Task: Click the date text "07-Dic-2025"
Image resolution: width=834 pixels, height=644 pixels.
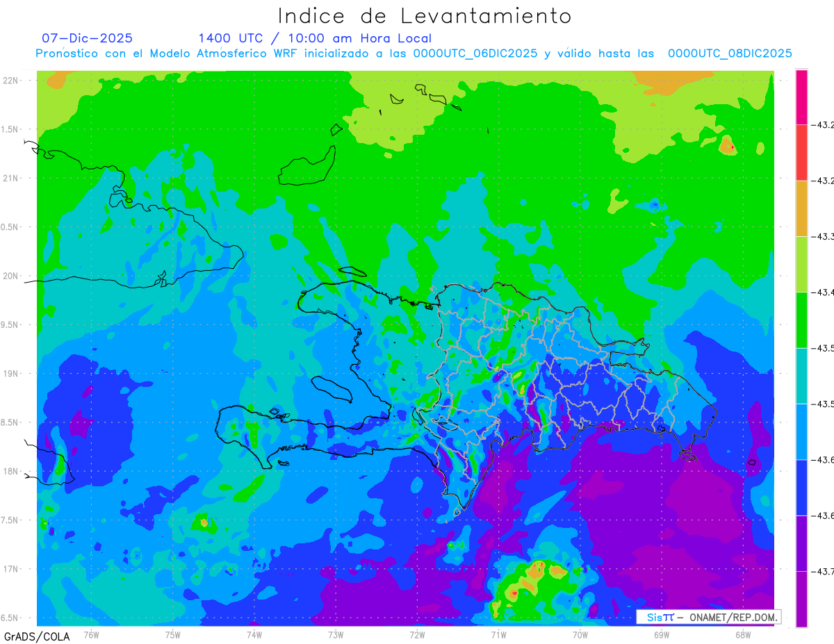Action: [87, 38]
